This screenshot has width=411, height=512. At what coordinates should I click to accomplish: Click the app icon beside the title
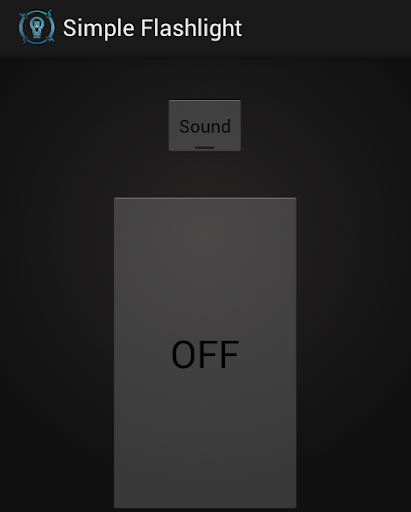coord(37,27)
